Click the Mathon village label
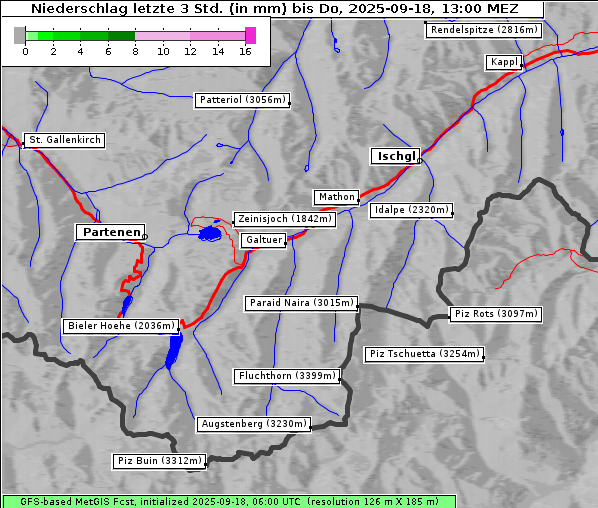The height and width of the screenshot is (508, 598). click(x=336, y=197)
